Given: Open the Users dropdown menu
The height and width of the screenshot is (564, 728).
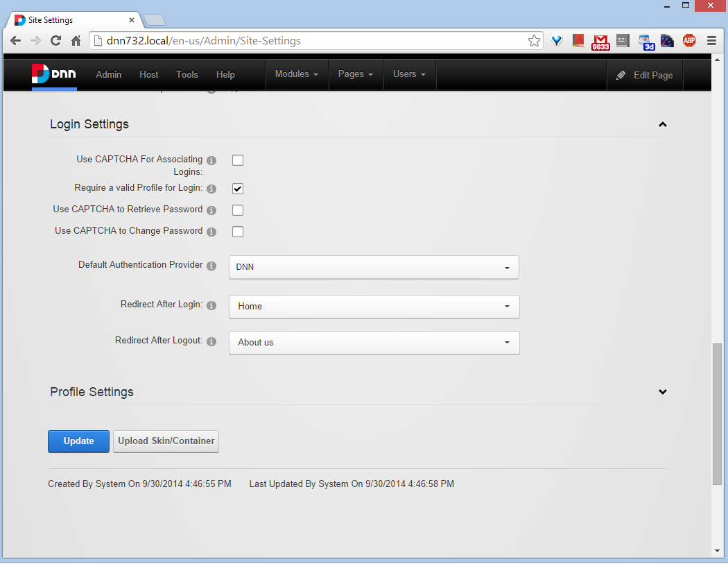Looking at the screenshot, I should pyautogui.click(x=410, y=74).
